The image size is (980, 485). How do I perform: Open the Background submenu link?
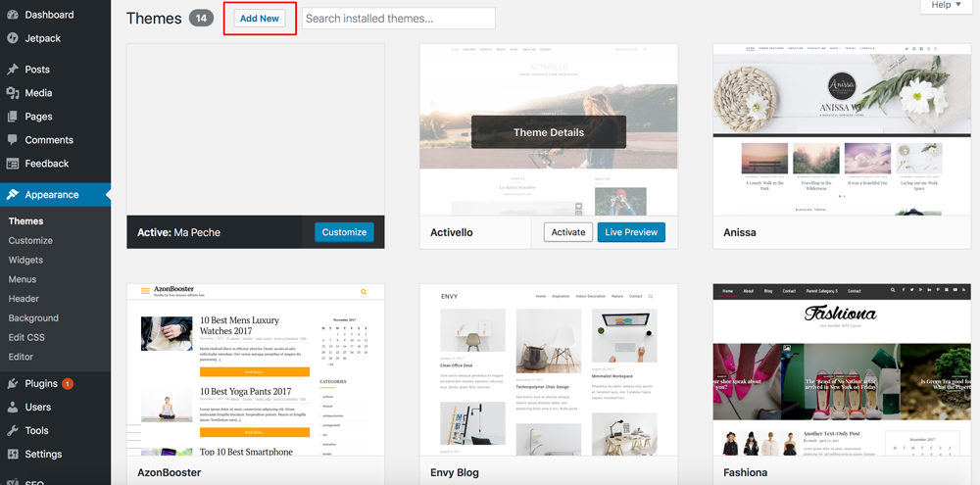(33, 318)
